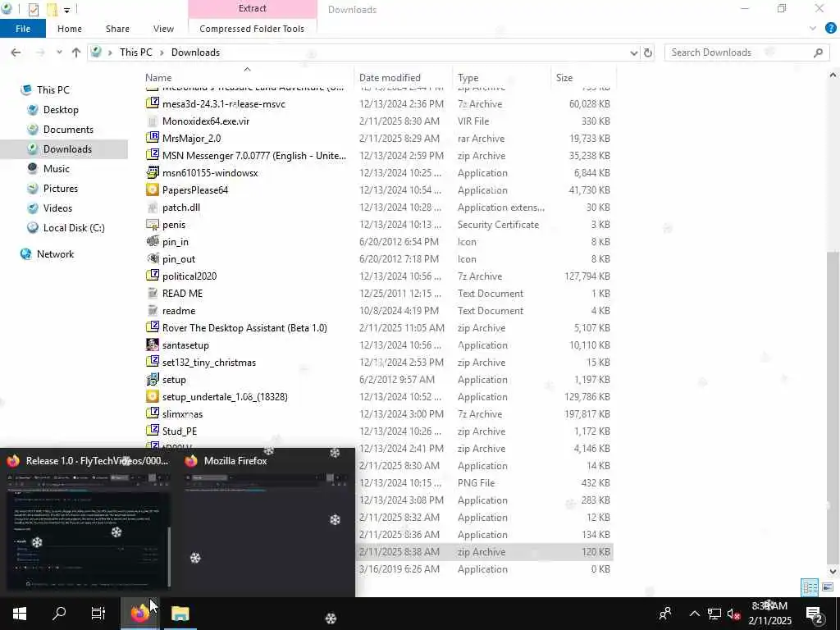Open Desktop in the navigation pane

tap(61, 110)
